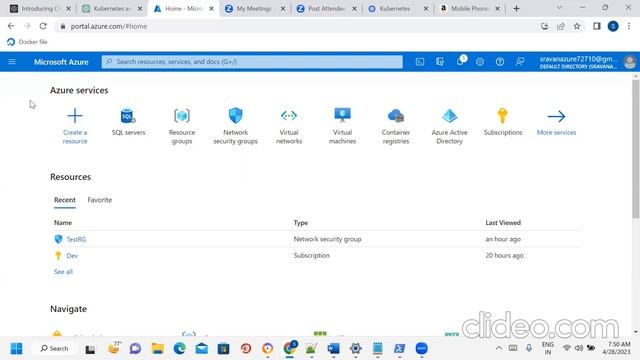Sort resources by Name column
This screenshot has height=360, width=640.
tap(63, 223)
